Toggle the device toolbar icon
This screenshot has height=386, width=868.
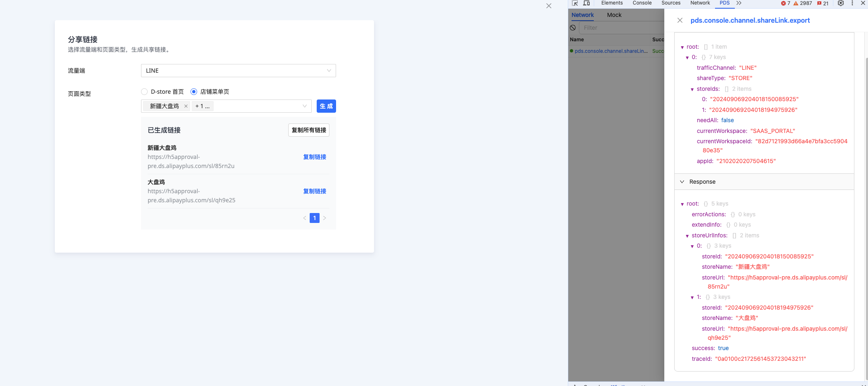coord(586,3)
